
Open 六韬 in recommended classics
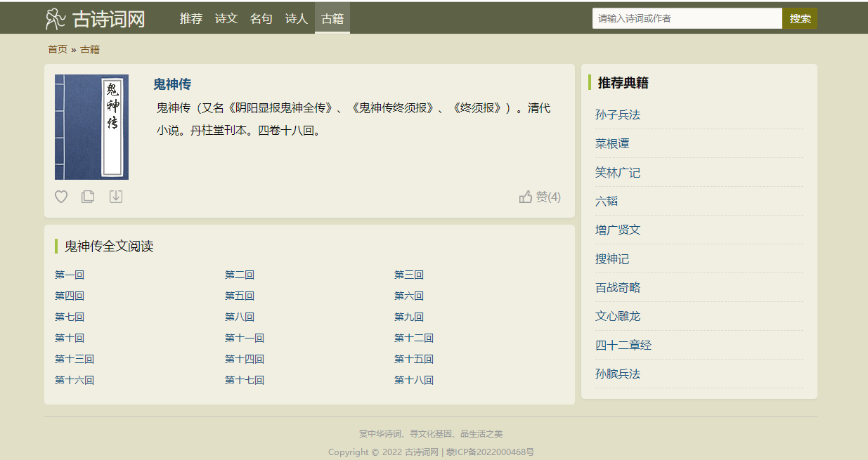pos(607,201)
